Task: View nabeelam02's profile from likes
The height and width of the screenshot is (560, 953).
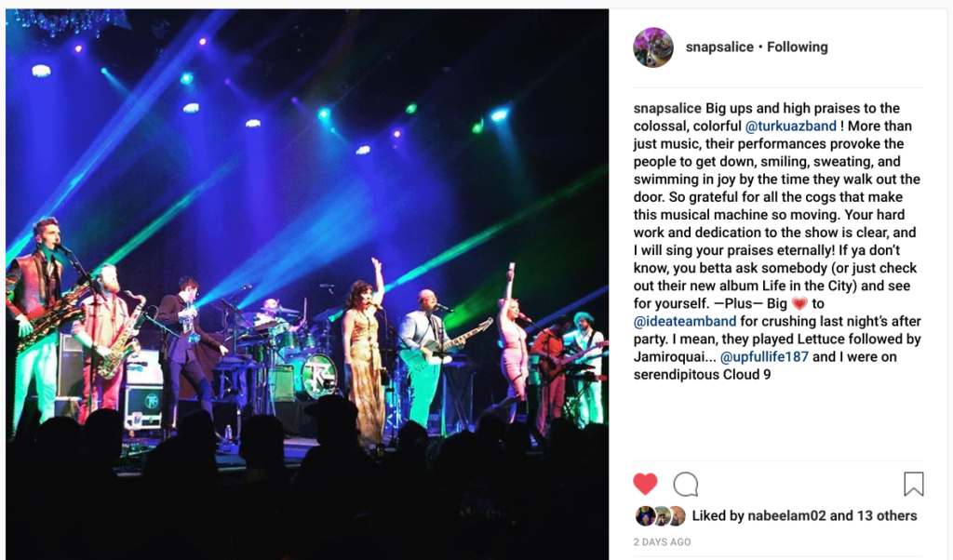Action: click(x=786, y=515)
